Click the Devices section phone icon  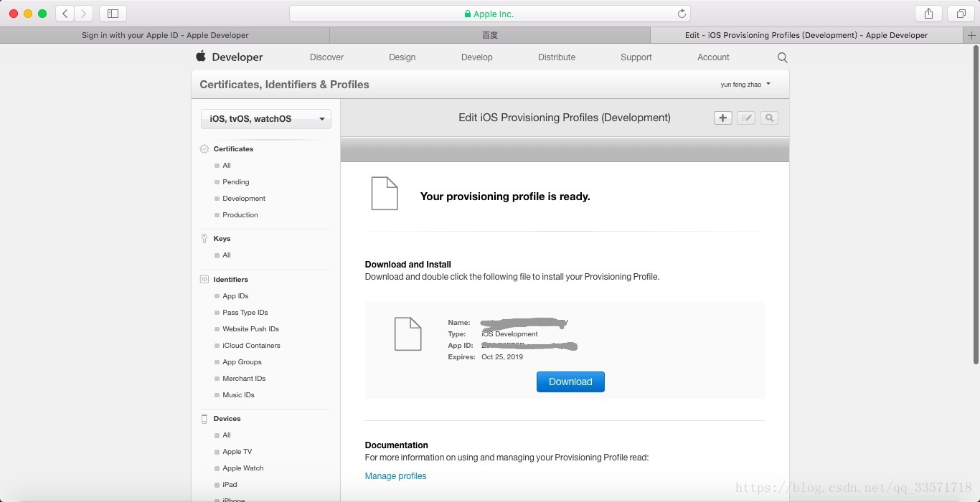click(204, 419)
